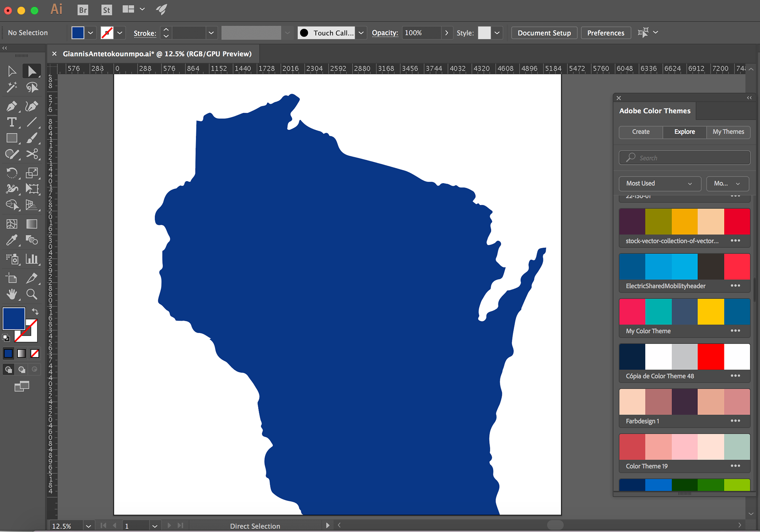Select the Hand tool

coord(11,294)
